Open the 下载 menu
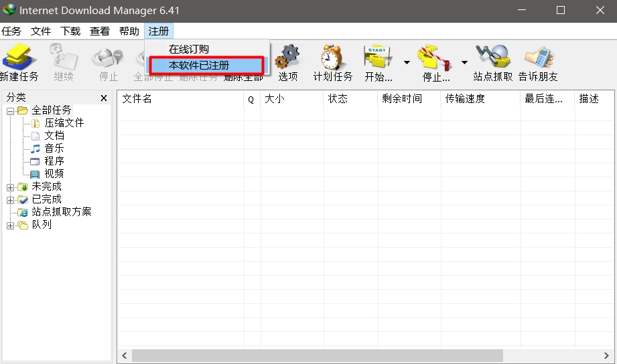The height and width of the screenshot is (364, 617). (x=70, y=31)
